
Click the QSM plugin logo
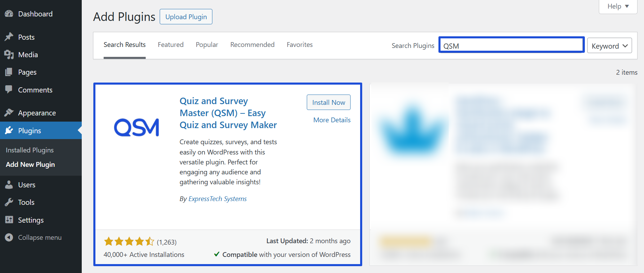(136, 127)
